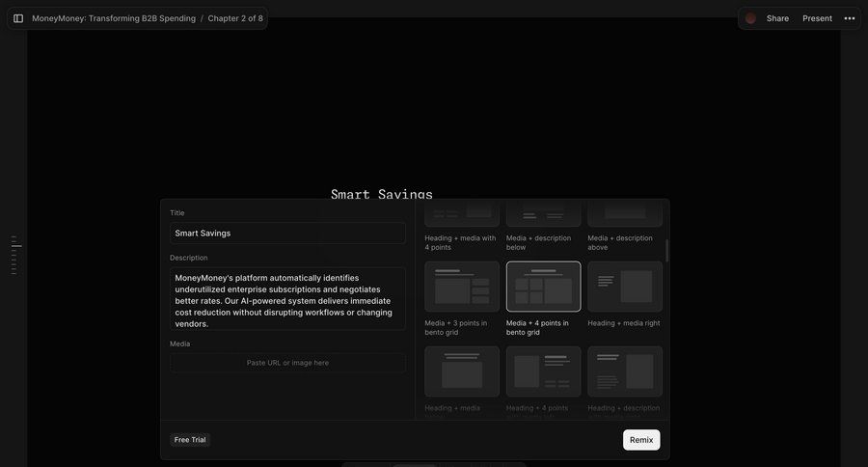Choose Heading + media with 4 points layout
868x467 pixels.
[x=462, y=213]
